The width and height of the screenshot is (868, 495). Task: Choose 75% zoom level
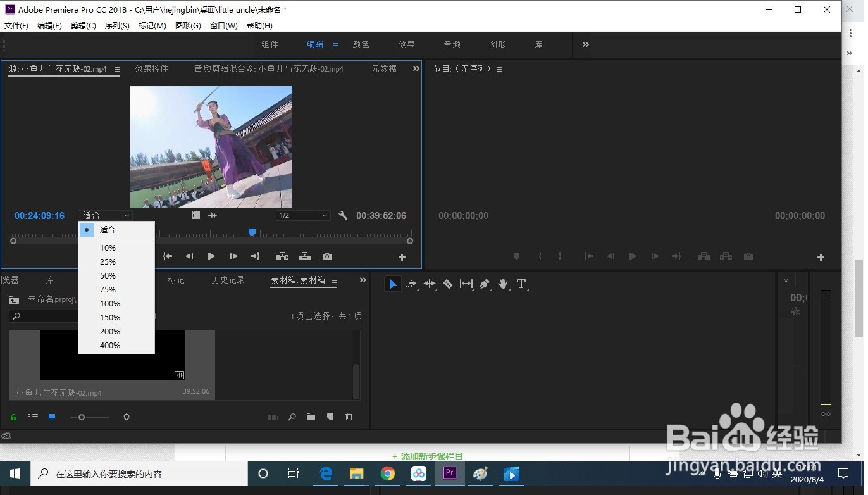click(116, 290)
